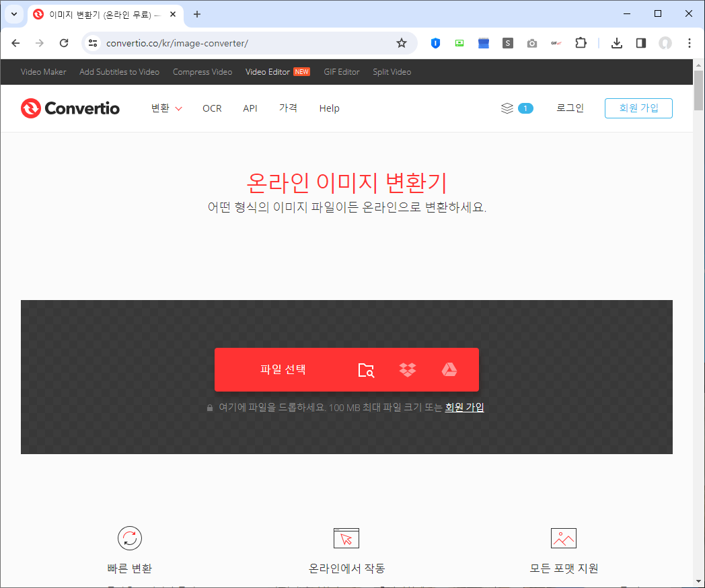This screenshot has height=588, width=705.
Task: Upload files from Google Drive
Action: pyautogui.click(x=449, y=369)
